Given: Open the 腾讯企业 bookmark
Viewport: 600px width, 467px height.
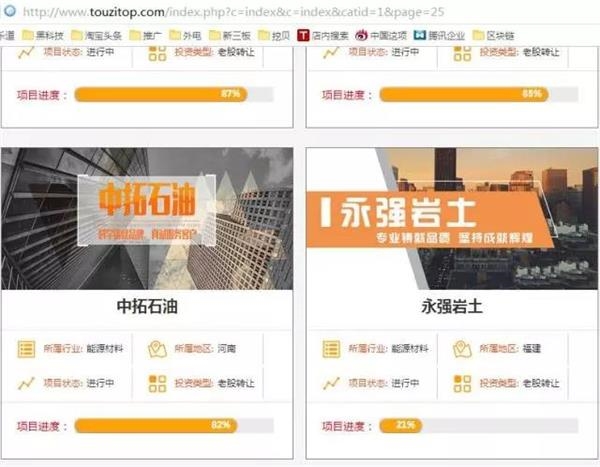Looking at the screenshot, I should point(439,36).
